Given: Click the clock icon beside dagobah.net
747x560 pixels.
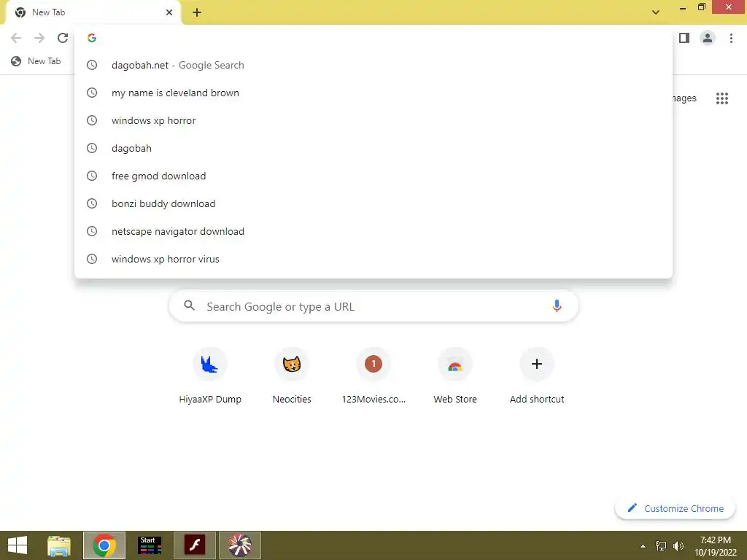Looking at the screenshot, I should [x=92, y=65].
